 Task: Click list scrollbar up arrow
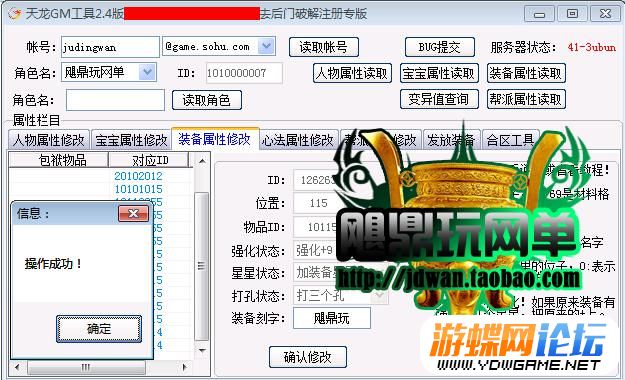coord(202,161)
